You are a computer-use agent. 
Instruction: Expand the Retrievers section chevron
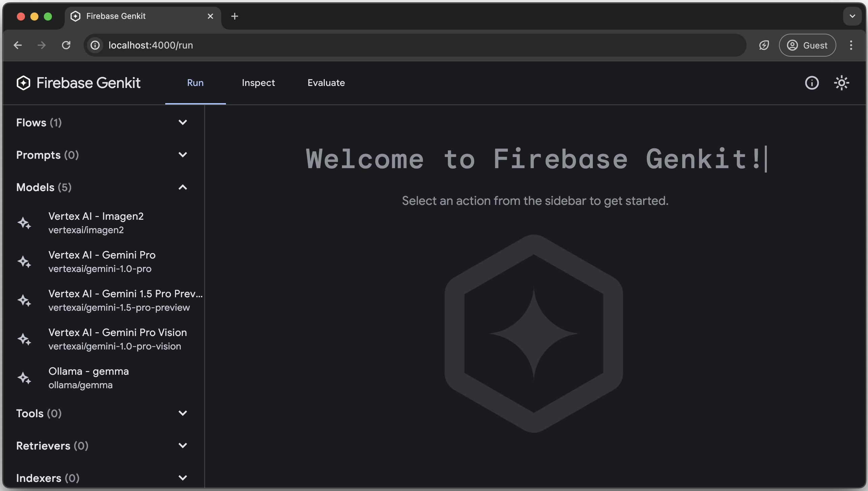click(x=183, y=446)
